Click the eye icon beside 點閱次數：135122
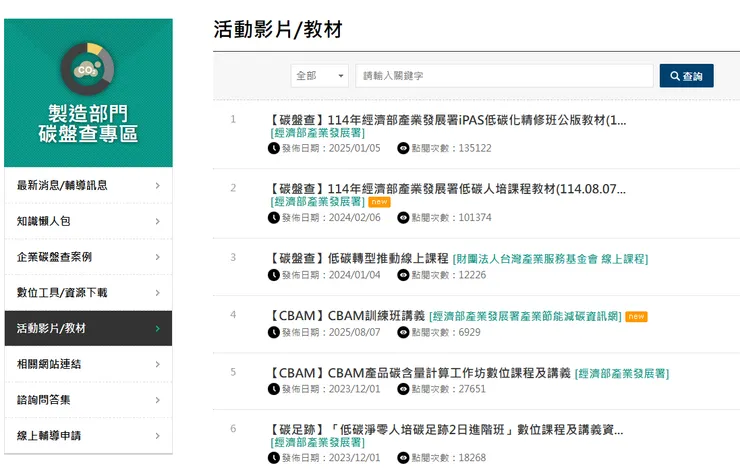This screenshot has width=740, height=469. click(403, 148)
